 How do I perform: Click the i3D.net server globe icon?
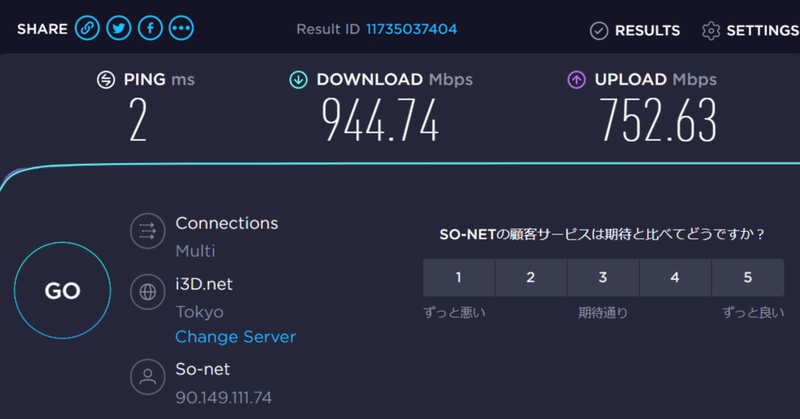point(148,292)
